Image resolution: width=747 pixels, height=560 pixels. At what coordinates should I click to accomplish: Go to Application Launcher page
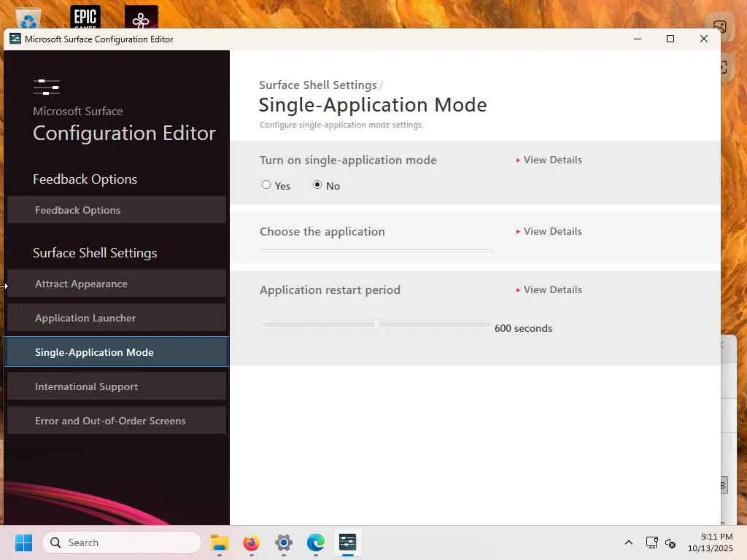[117, 318]
